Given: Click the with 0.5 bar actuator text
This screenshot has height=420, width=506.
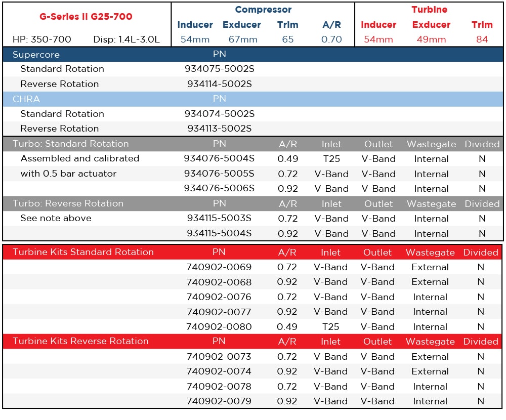Looking at the screenshot, I should click(x=68, y=174).
